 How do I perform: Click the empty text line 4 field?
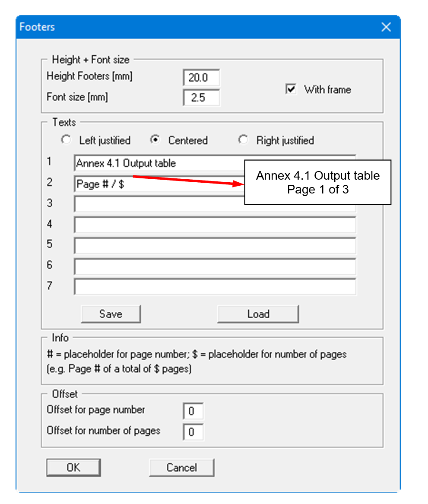pos(215,225)
